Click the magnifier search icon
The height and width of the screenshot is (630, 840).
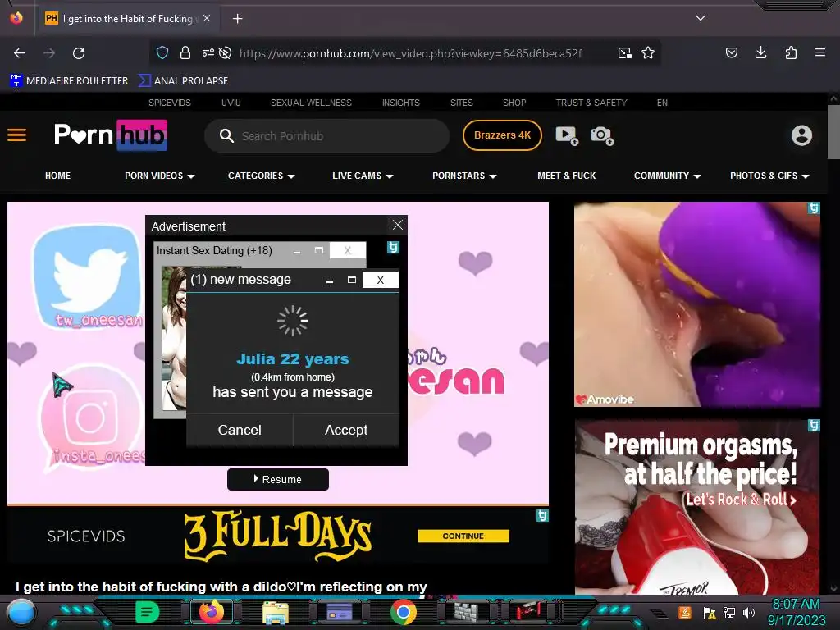226,135
